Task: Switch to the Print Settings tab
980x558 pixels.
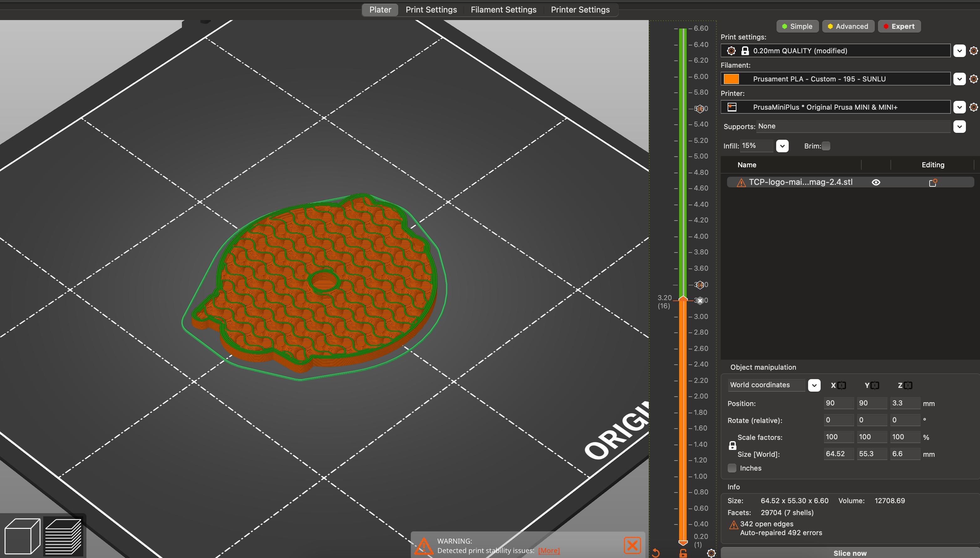Action: tap(431, 9)
